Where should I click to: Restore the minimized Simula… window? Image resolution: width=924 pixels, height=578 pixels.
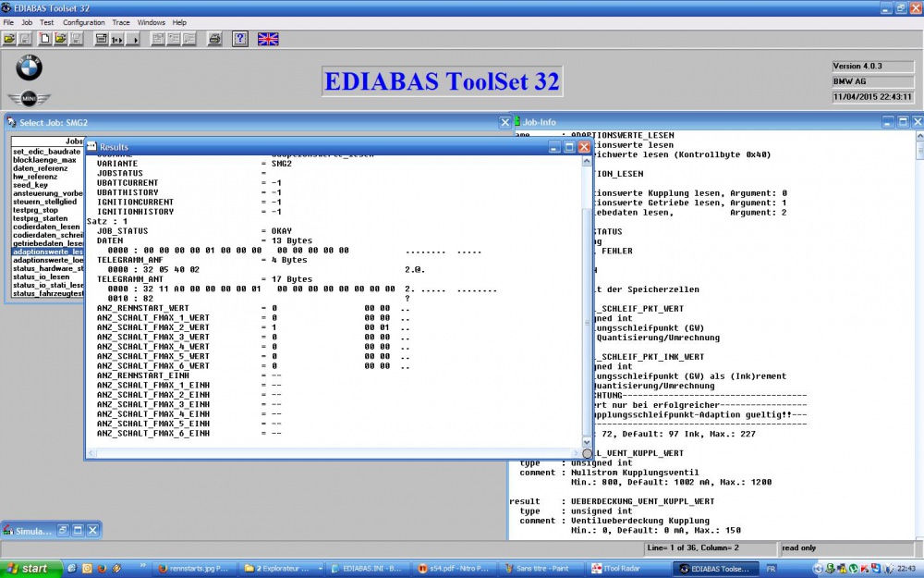coord(63,530)
